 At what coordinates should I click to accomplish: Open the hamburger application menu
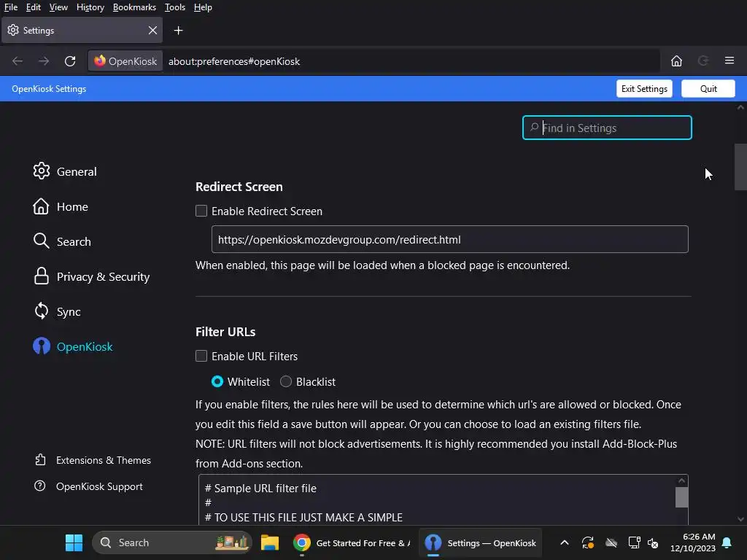[x=729, y=61]
